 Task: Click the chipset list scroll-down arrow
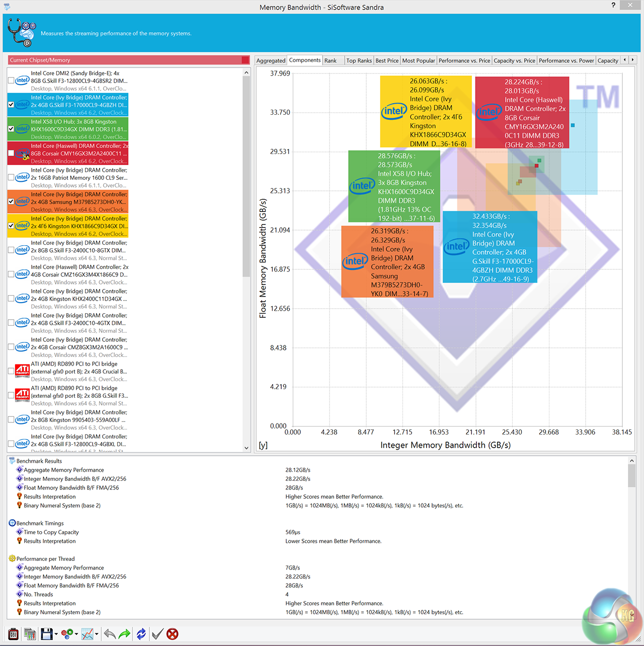247,448
